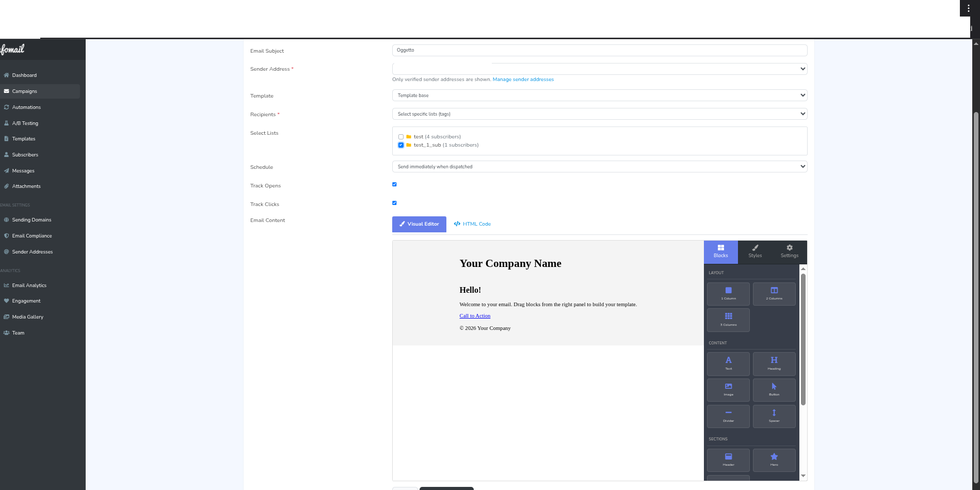This screenshot has width=980, height=490.
Task: Pick the Image content block
Action: pyautogui.click(x=728, y=390)
